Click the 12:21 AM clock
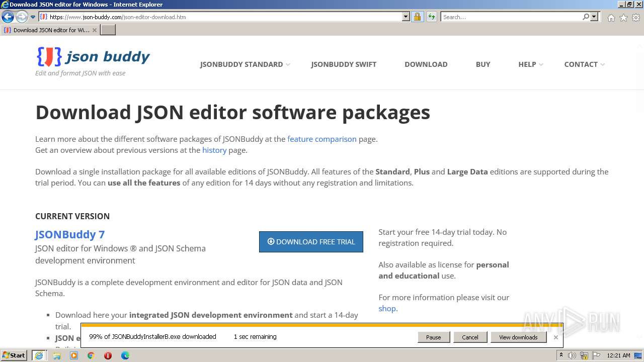 click(618, 355)
